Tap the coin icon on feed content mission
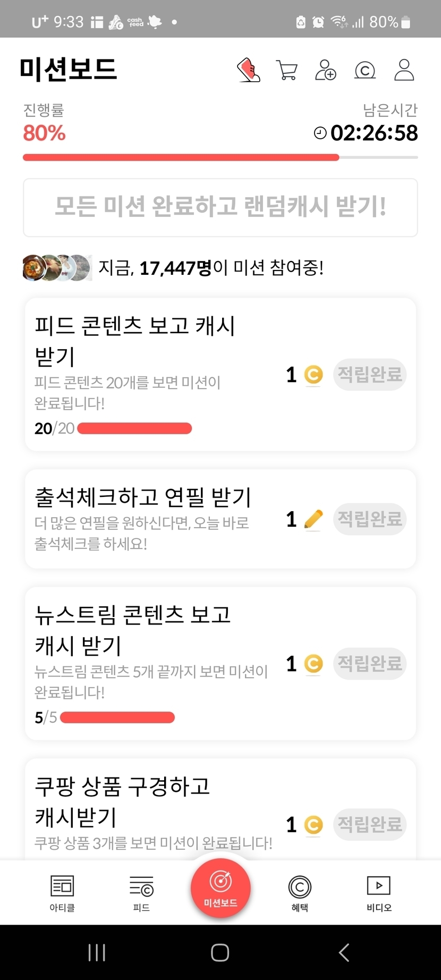Image resolution: width=441 pixels, height=980 pixels. 313,375
